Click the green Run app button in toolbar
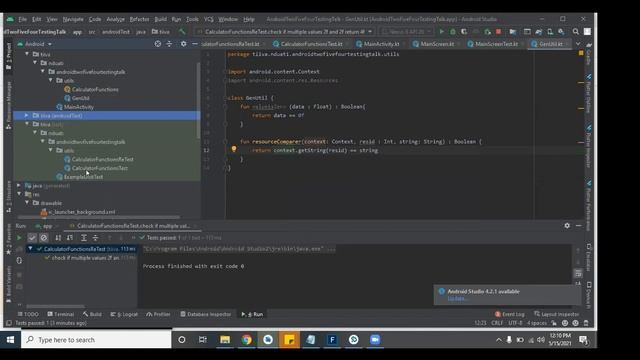 441,31
